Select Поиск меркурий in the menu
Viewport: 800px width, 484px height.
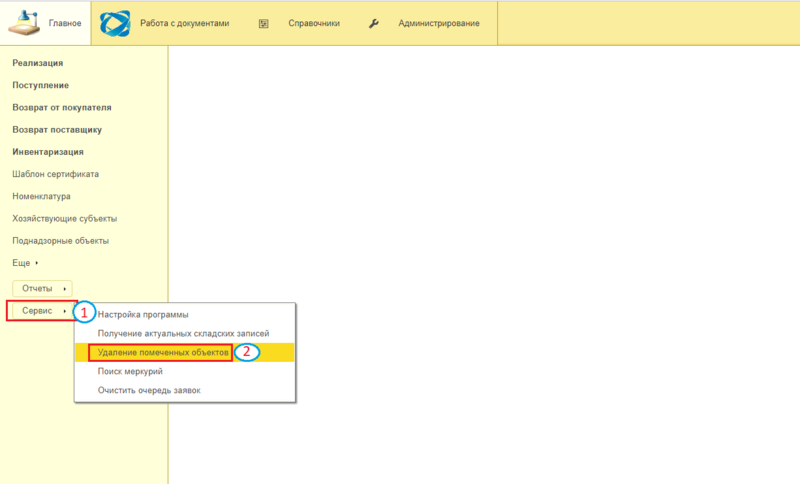[129, 371]
